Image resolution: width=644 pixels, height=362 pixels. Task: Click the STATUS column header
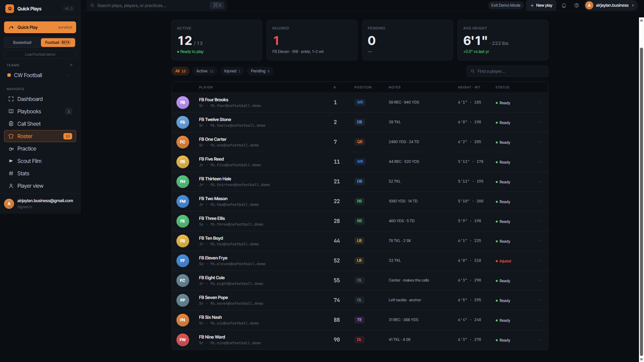point(502,87)
